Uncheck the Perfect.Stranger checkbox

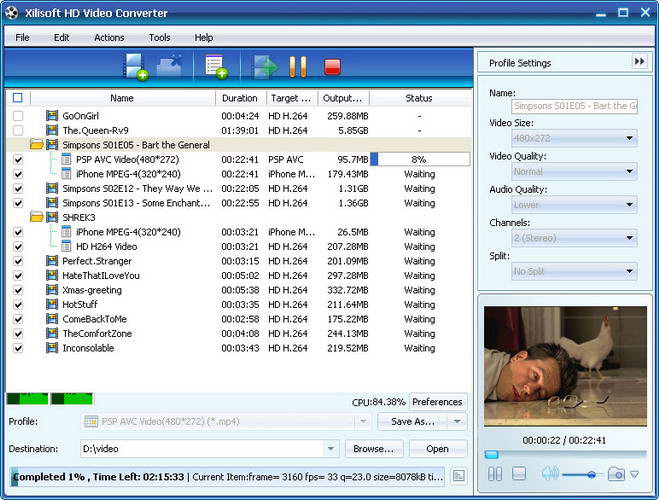click(18, 261)
